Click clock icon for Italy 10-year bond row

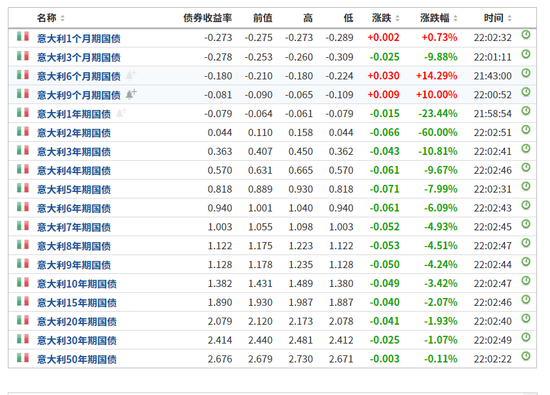tap(525, 281)
